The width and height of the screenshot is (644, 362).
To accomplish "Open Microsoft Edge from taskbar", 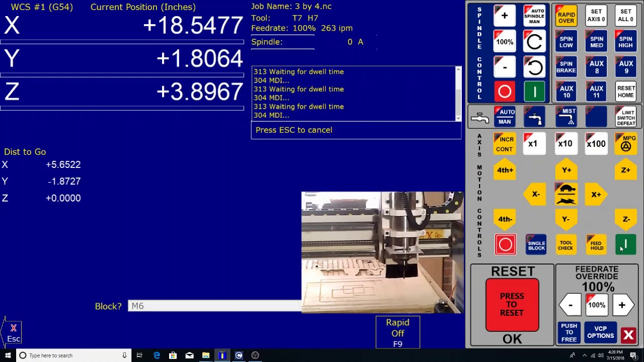I will [x=156, y=355].
